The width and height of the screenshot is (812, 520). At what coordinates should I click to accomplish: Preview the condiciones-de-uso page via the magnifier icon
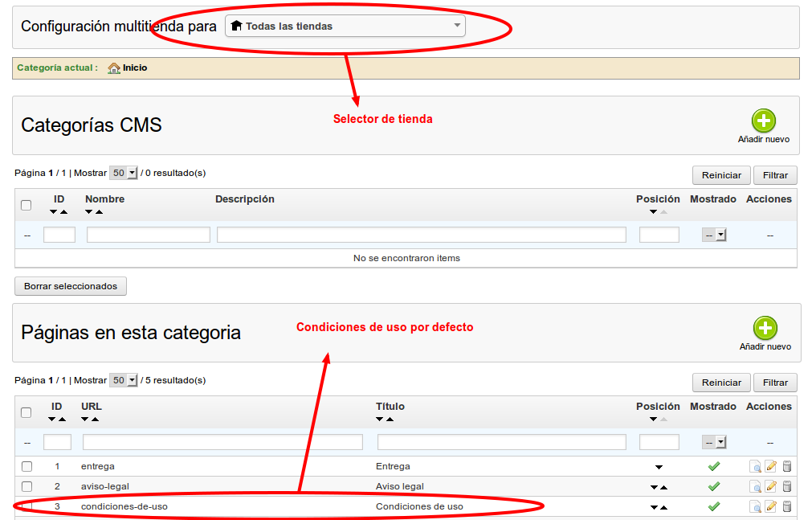click(755, 506)
